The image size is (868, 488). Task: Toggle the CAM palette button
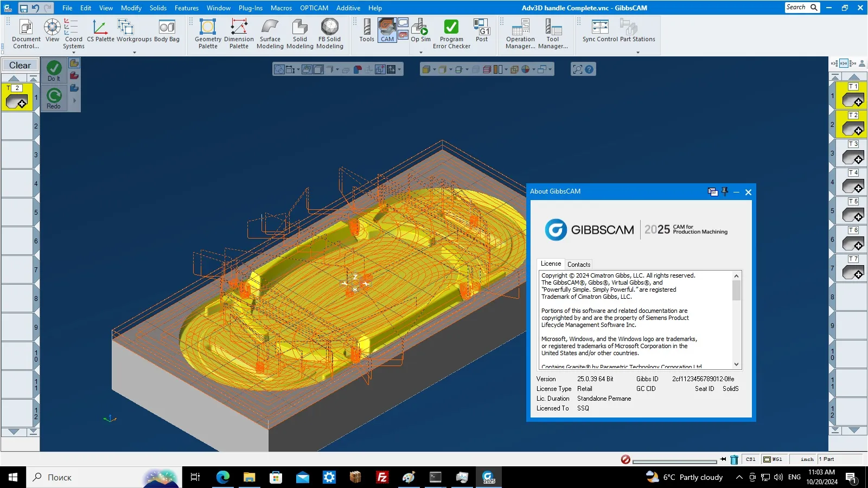tap(387, 30)
